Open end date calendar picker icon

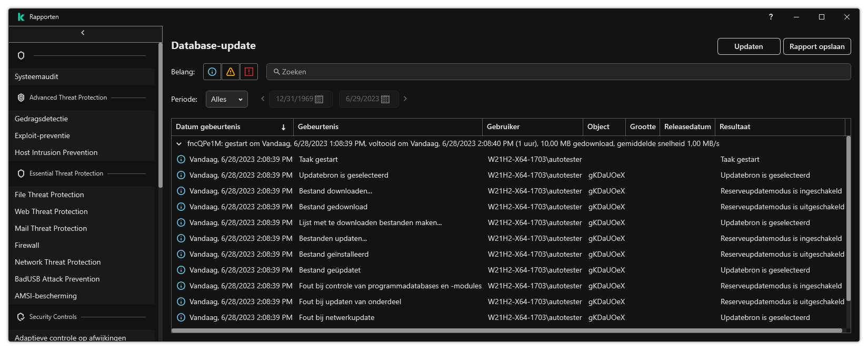pos(385,99)
